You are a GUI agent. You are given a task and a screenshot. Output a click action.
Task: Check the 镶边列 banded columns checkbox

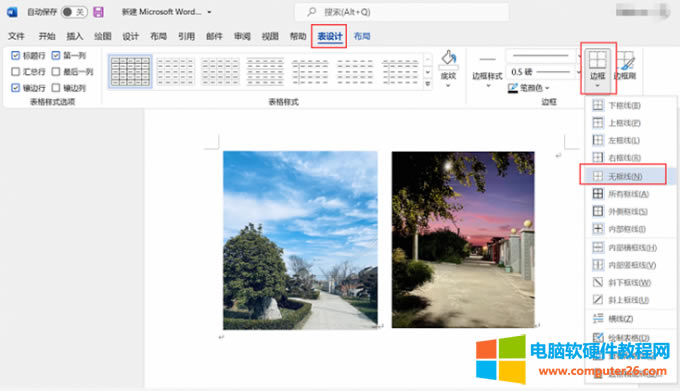[56, 88]
